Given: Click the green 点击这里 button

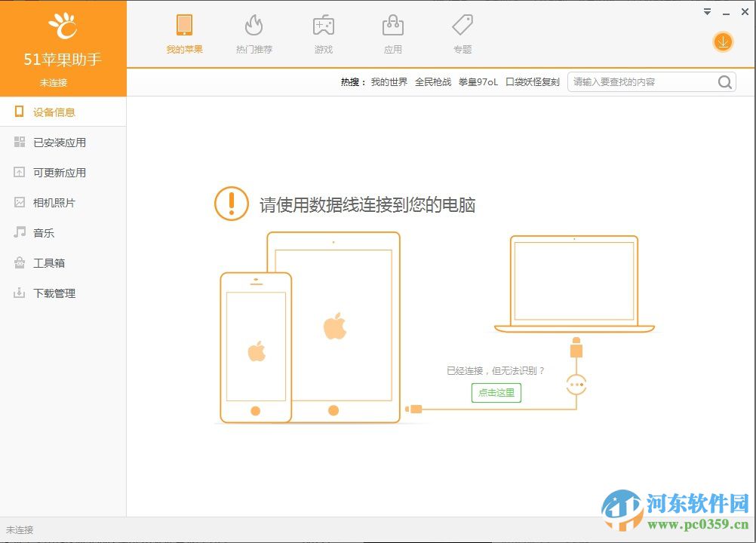Looking at the screenshot, I should click(x=496, y=393).
